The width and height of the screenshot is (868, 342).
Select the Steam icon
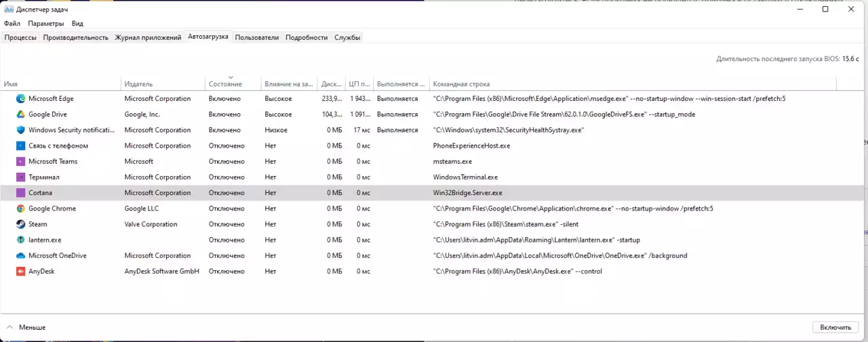pos(21,224)
